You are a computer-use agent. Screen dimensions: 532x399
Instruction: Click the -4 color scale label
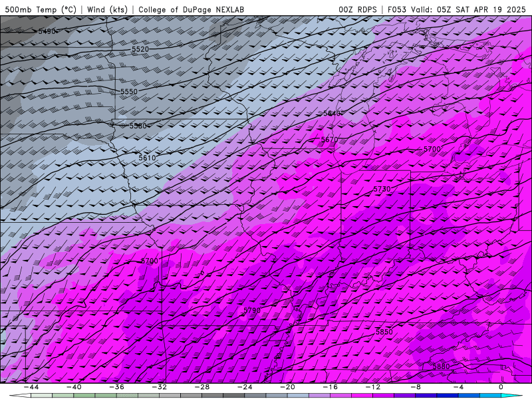[x=458, y=387]
